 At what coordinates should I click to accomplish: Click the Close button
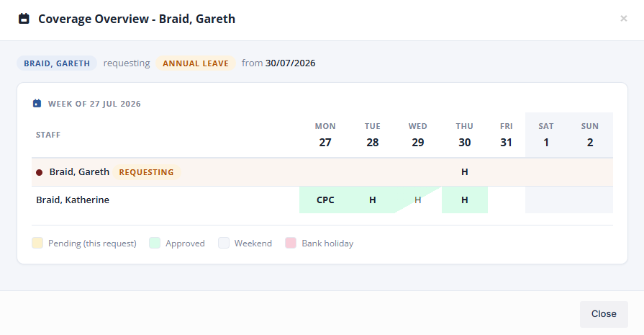(604, 314)
